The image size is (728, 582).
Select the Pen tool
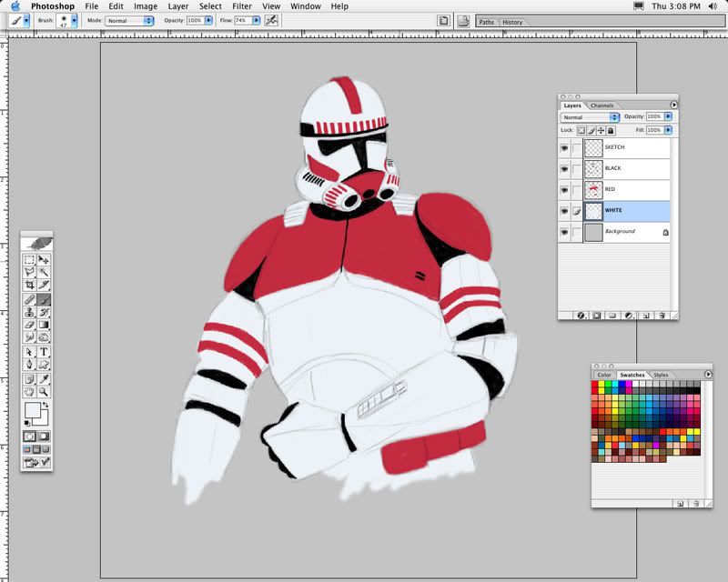point(29,365)
